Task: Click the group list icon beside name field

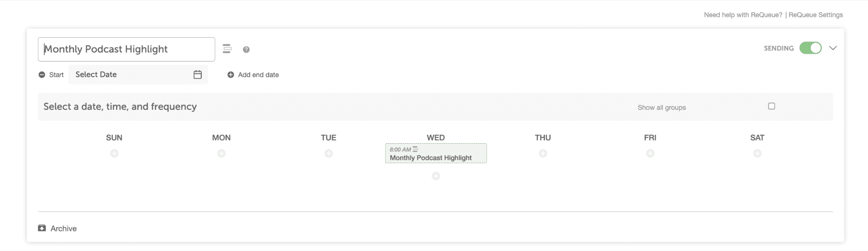Action: pyautogui.click(x=227, y=49)
